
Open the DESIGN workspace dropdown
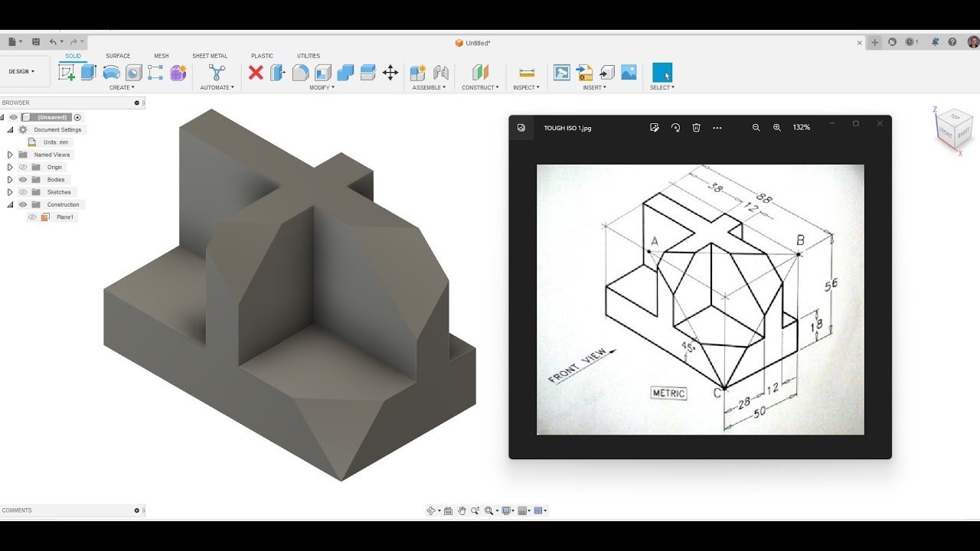pyautogui.click(x=21, y=71)
